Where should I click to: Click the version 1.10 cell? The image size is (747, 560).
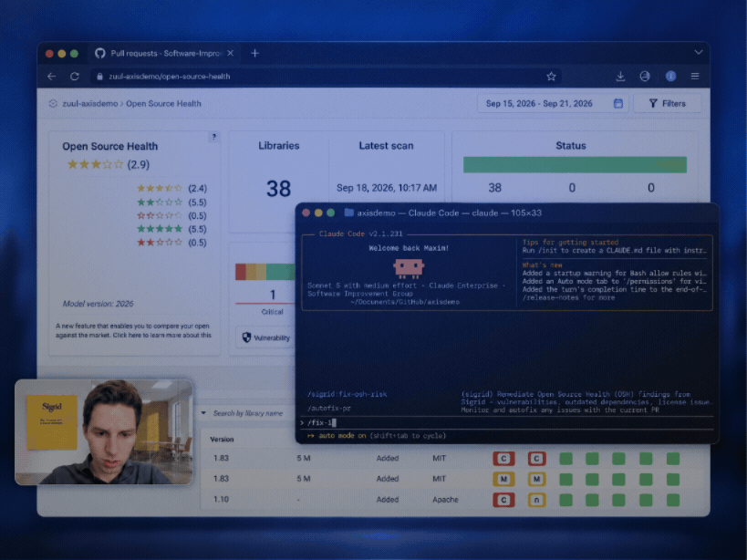221,499
